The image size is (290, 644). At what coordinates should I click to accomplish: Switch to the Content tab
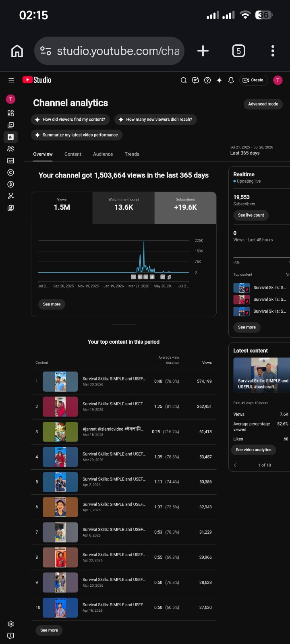tap(73, 154)
